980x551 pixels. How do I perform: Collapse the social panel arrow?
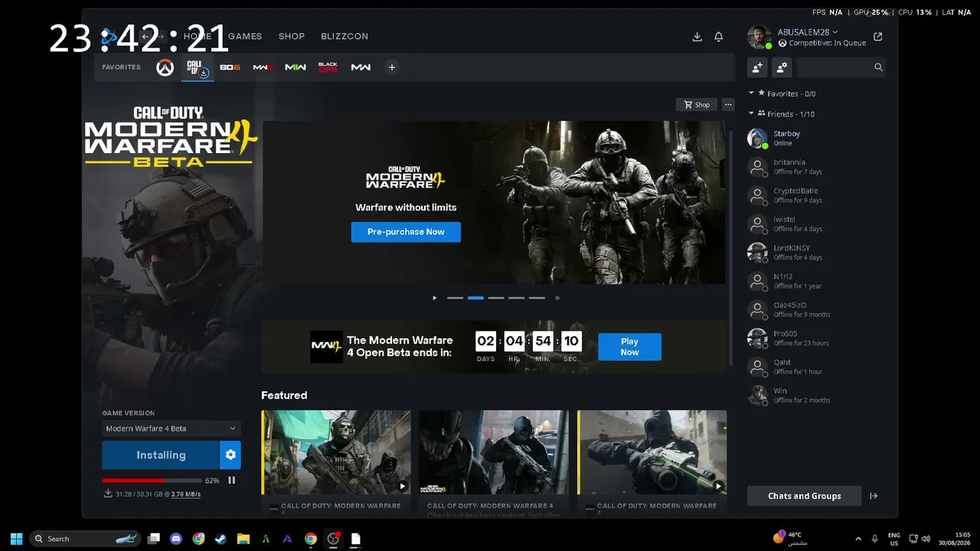coord(874,496)
